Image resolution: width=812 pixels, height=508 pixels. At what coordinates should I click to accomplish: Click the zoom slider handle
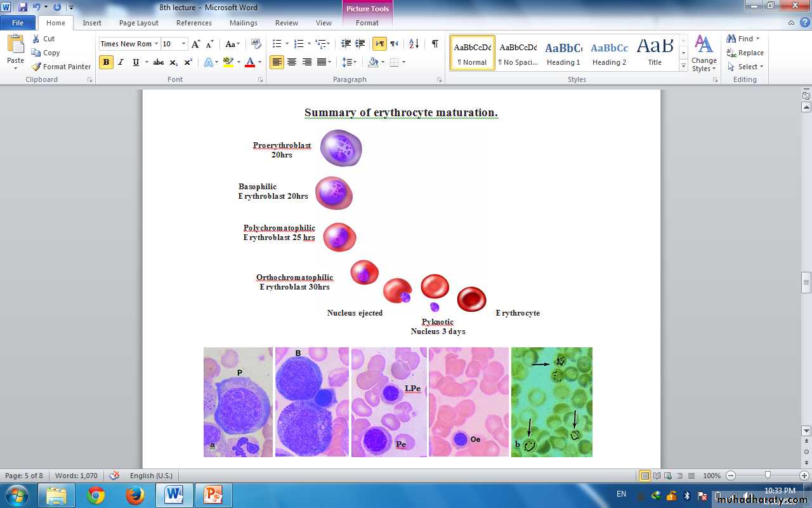768,475
